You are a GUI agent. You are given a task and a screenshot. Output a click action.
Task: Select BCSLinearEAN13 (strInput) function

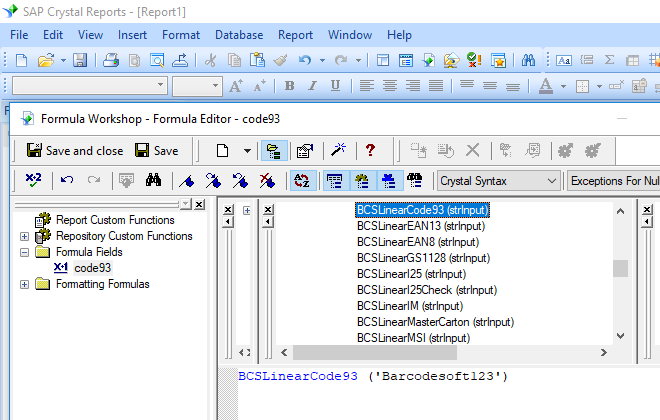421,226
